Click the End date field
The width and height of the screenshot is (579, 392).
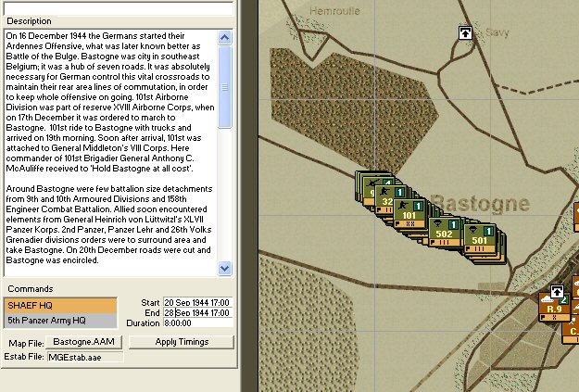coord(198,313)
